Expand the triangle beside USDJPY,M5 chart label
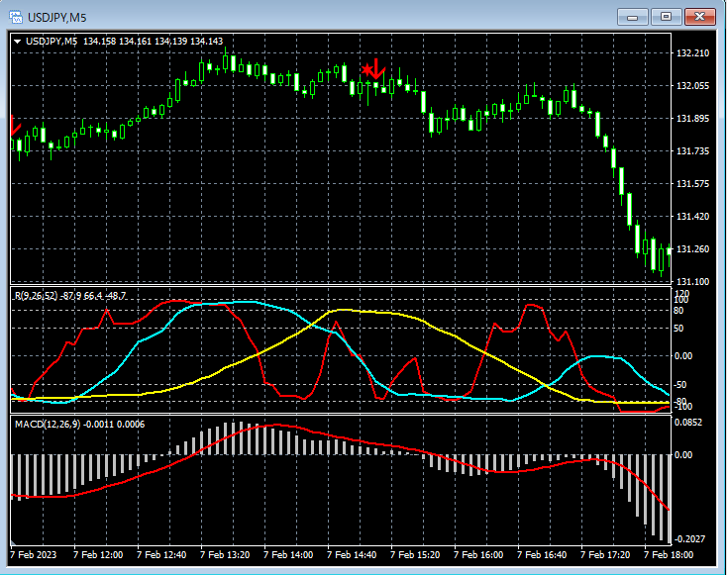Screen dimensions: 728x575 18,42
